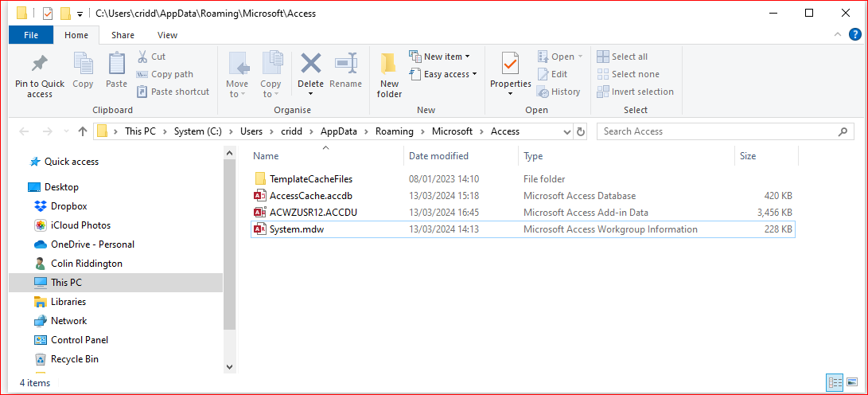Click System (C:) in address bar
868x395 pixels.
pyautogui.click(x=197, y=131)
